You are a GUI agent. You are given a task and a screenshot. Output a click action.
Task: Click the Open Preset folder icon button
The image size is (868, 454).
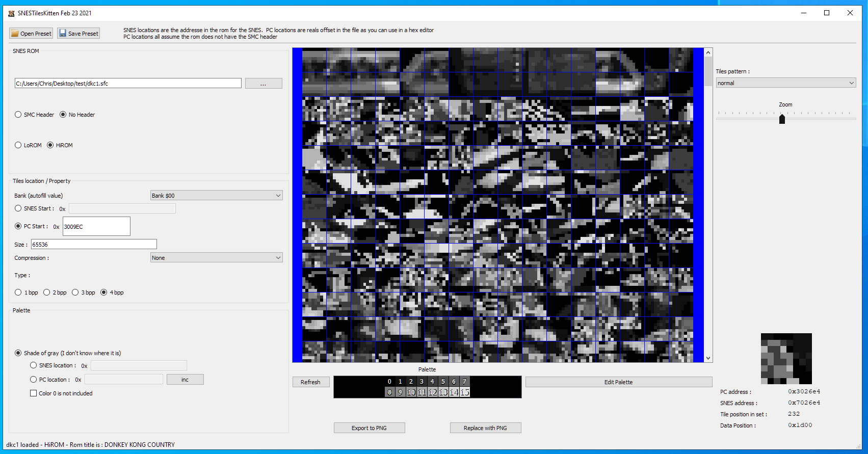31,34
